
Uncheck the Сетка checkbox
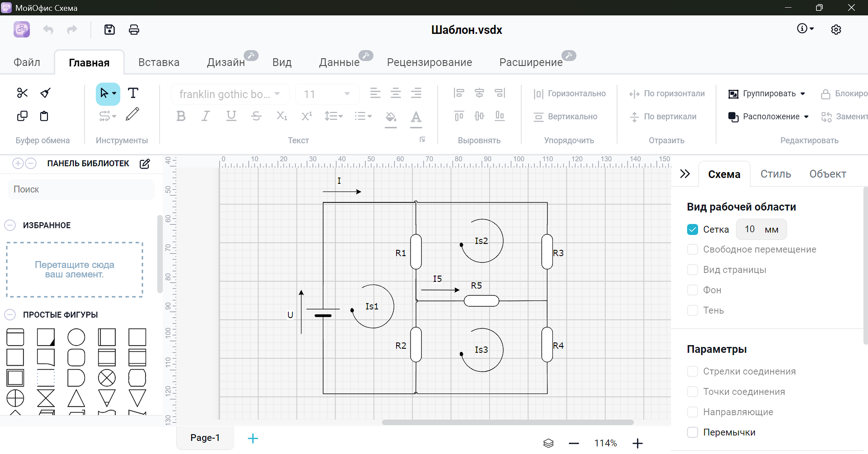pyautogui.click(x=692, y=229)
